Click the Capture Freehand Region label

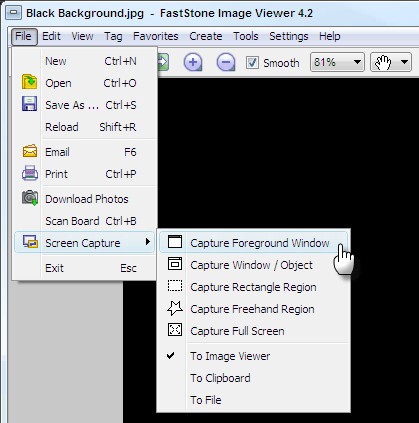click(252, 309)
